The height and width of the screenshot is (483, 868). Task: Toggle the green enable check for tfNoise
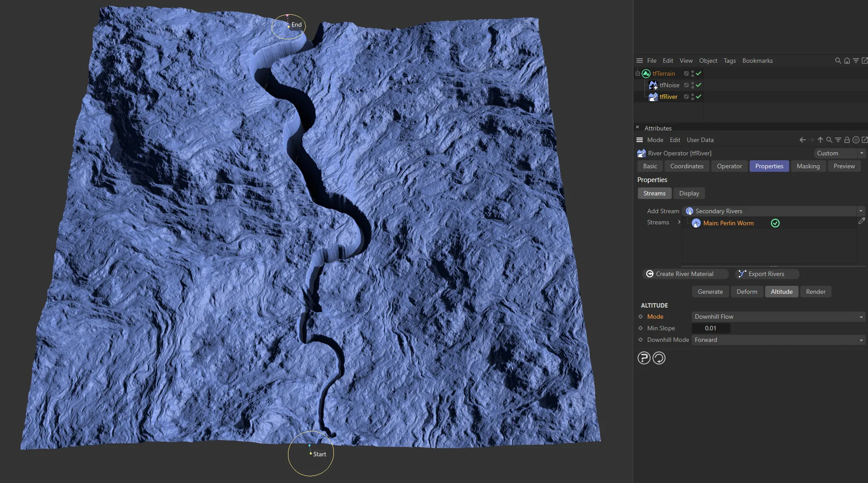[x=698, y=85]
